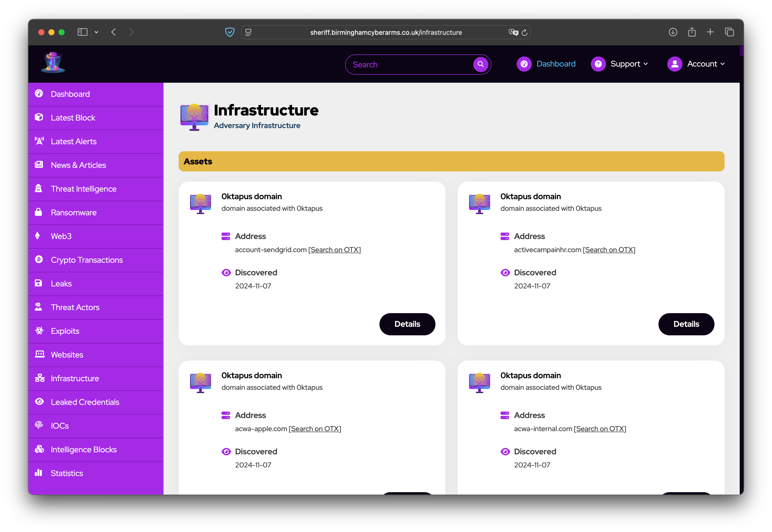Click the Safari share icon
Screen dimensions: 772x532
pos(692,32)
